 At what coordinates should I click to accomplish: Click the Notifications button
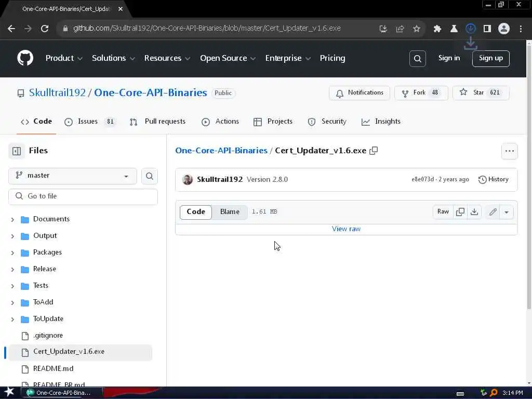(x=360, y=93)
